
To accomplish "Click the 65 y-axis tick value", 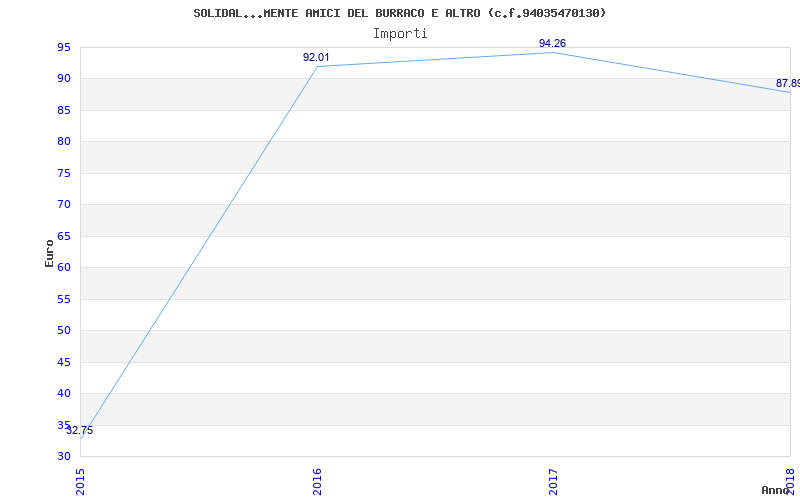I will (x=64, y=236).
